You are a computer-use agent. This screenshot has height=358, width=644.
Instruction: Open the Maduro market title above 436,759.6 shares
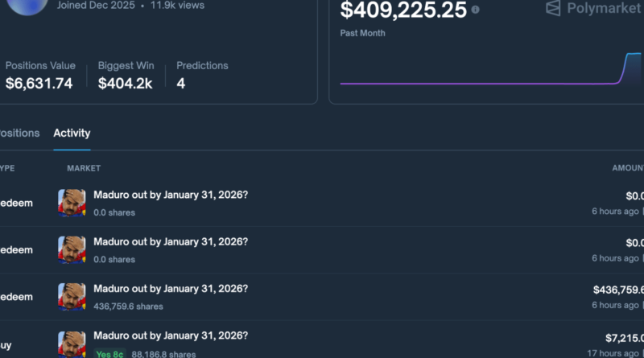171,288
